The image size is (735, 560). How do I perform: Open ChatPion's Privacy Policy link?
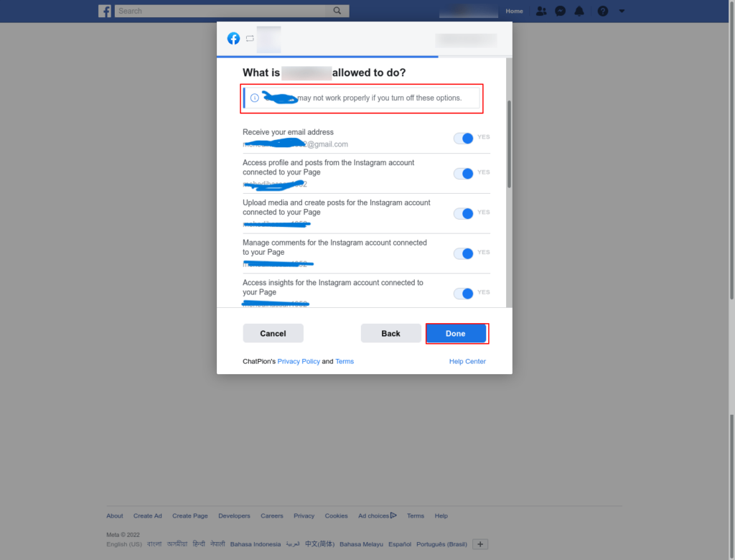299,361
